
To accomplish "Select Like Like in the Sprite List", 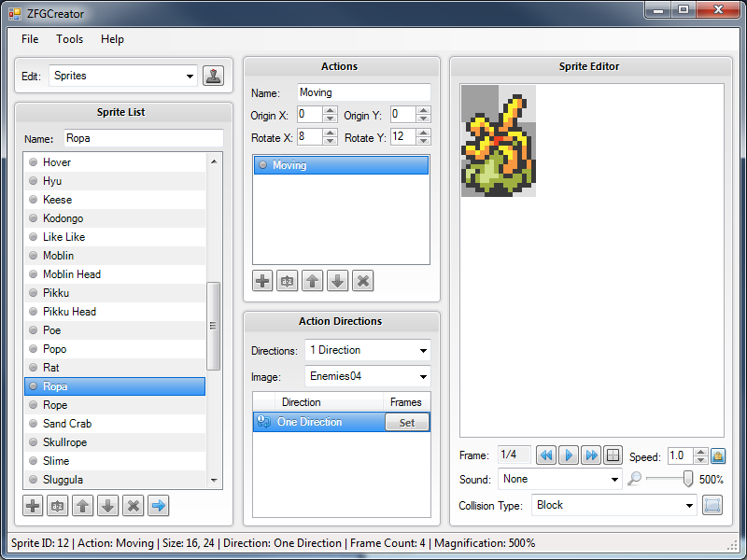I will coord(115,237).
